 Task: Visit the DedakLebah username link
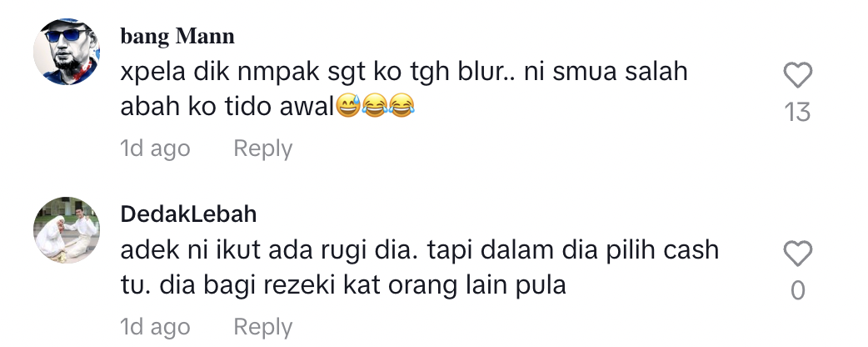[x=189, y=214]
